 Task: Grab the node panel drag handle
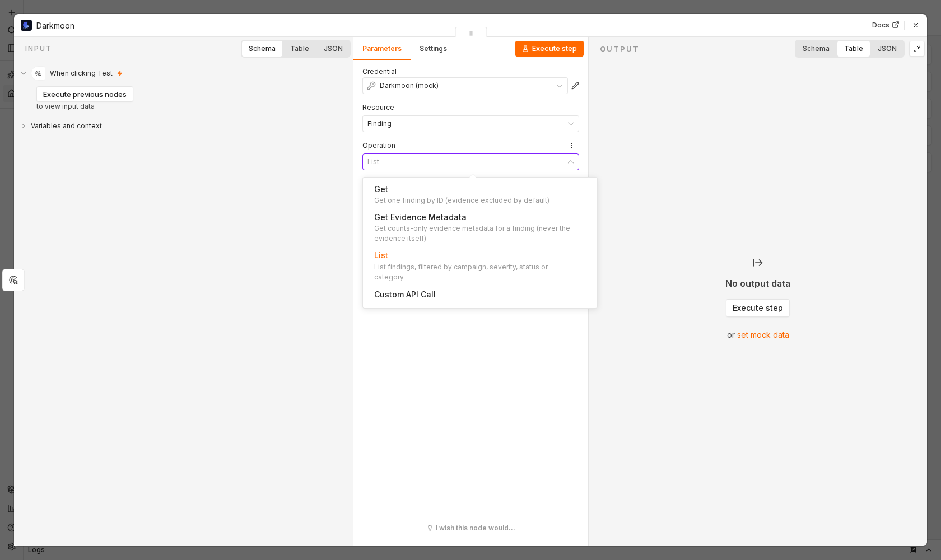click(x=471, y=33)
